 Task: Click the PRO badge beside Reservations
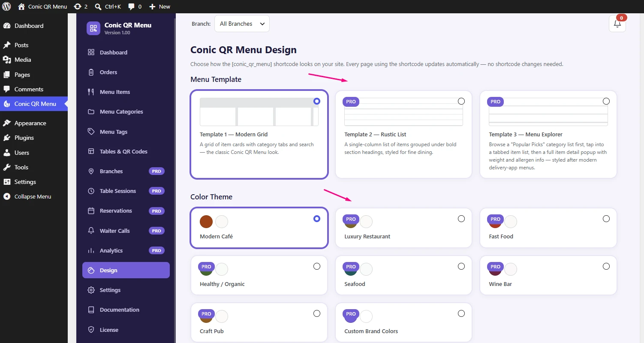click(x=156, y=211)
